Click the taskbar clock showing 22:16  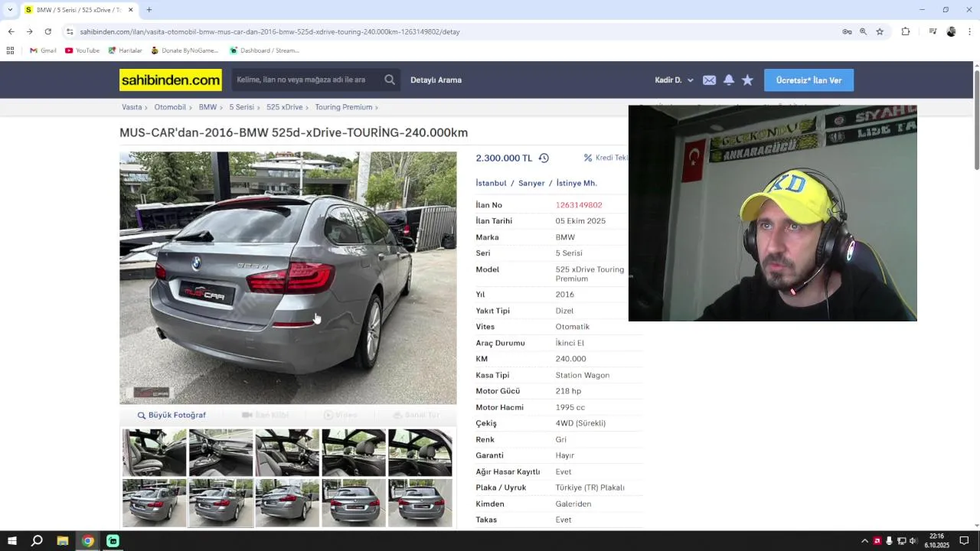pos(936,541)
